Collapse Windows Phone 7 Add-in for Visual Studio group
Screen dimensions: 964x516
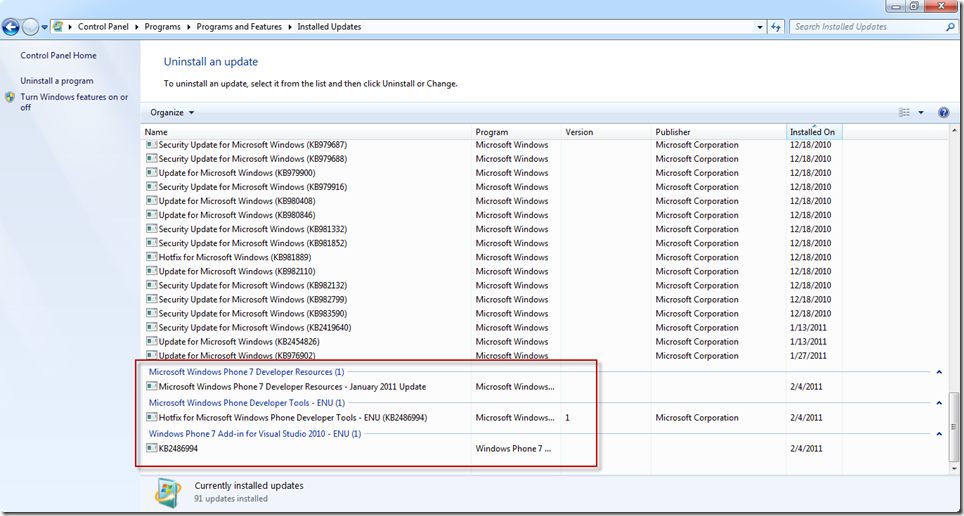[939, 434]
